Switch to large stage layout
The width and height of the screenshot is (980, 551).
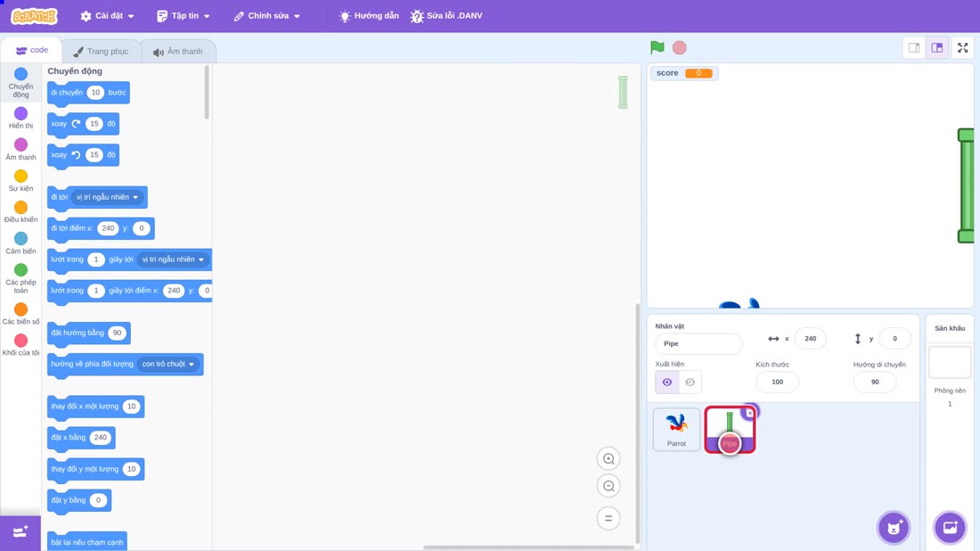tap(937, 47)
